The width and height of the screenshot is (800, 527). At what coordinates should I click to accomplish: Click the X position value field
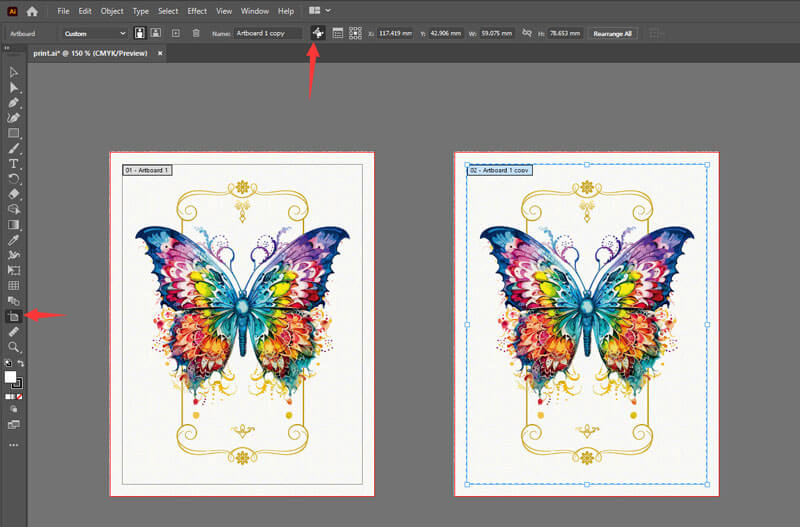395,33
